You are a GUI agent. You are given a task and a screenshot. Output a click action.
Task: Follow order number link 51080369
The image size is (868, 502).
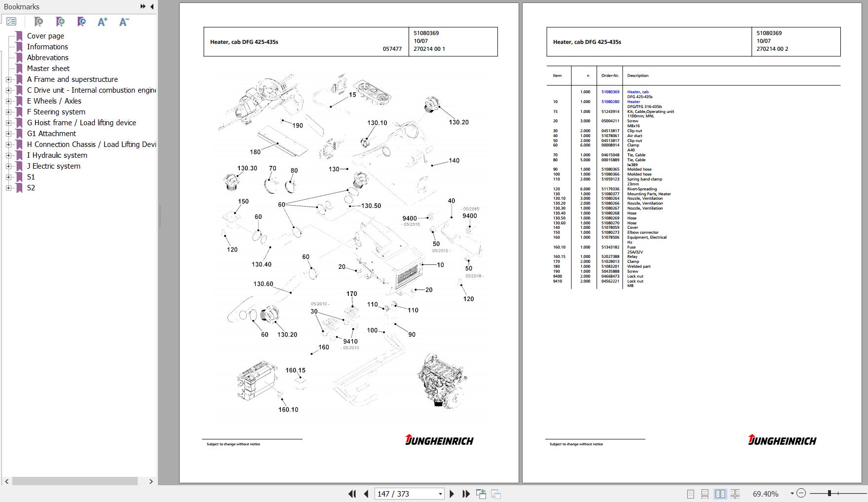(x=610, y=92)
